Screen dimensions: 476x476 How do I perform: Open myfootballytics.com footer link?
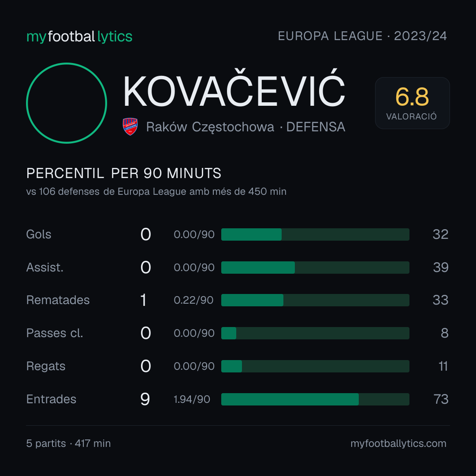pos(398,443)
